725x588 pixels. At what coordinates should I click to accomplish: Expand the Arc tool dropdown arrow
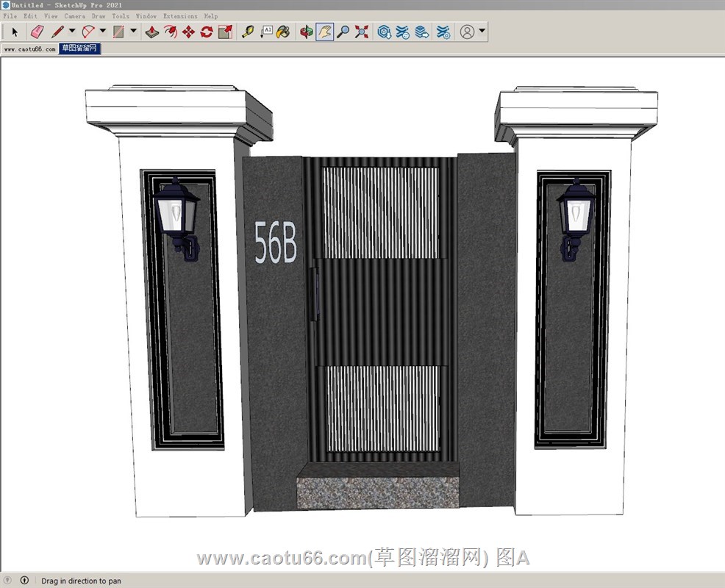(103, 31)
